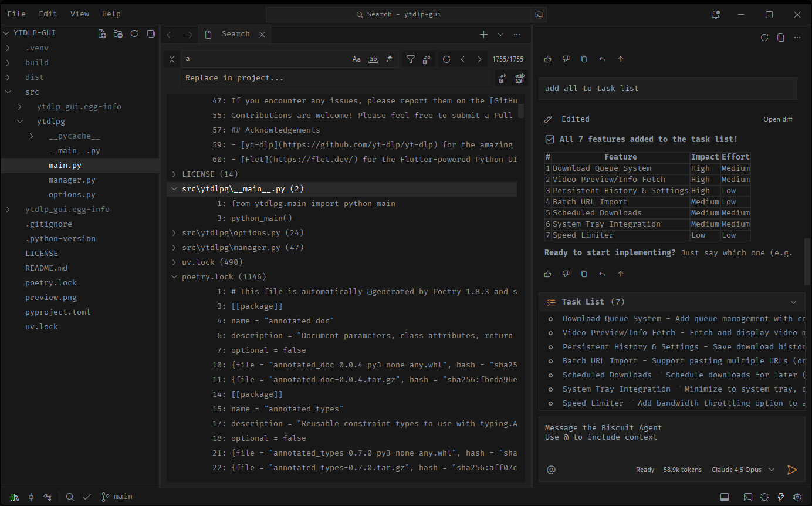Select manager.py in the file tree
812x506 pixels.
(72, 180)
